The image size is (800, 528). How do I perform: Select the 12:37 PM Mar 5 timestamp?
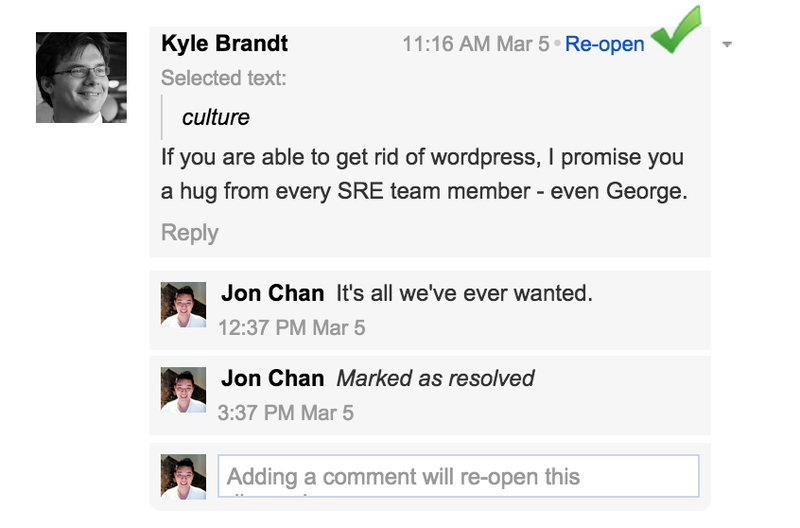pyautogui.click(x=292, y=328)
